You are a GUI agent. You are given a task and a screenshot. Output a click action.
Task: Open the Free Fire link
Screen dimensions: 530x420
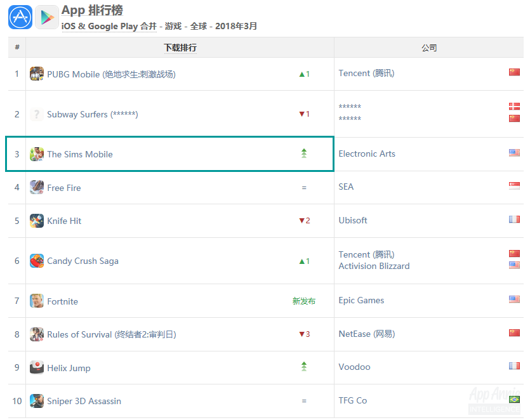point(64,188)
